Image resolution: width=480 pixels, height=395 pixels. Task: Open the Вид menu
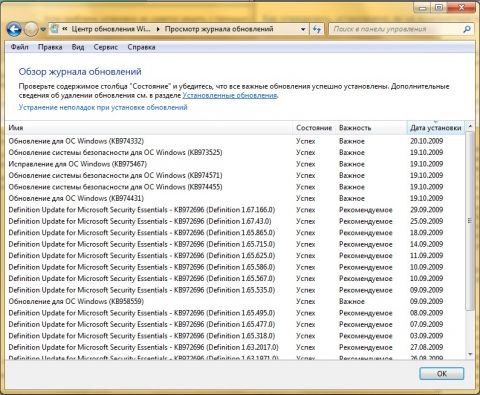[78, 47]
